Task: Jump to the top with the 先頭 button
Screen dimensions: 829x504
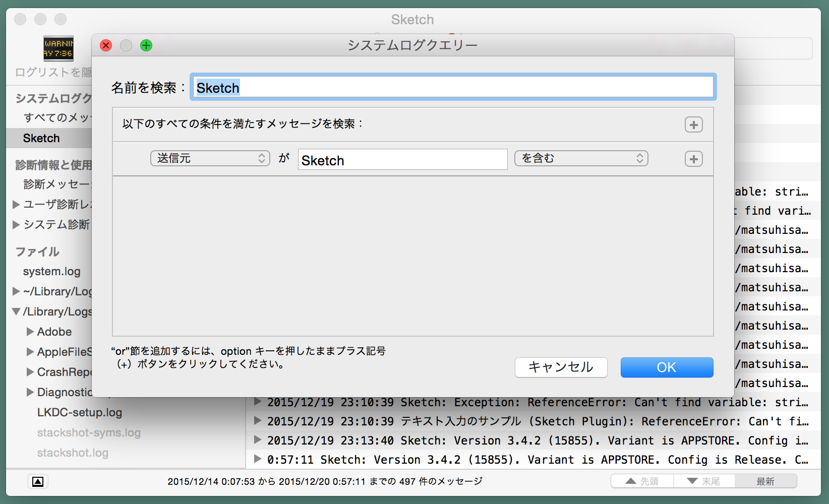Action: click(642, 481)
